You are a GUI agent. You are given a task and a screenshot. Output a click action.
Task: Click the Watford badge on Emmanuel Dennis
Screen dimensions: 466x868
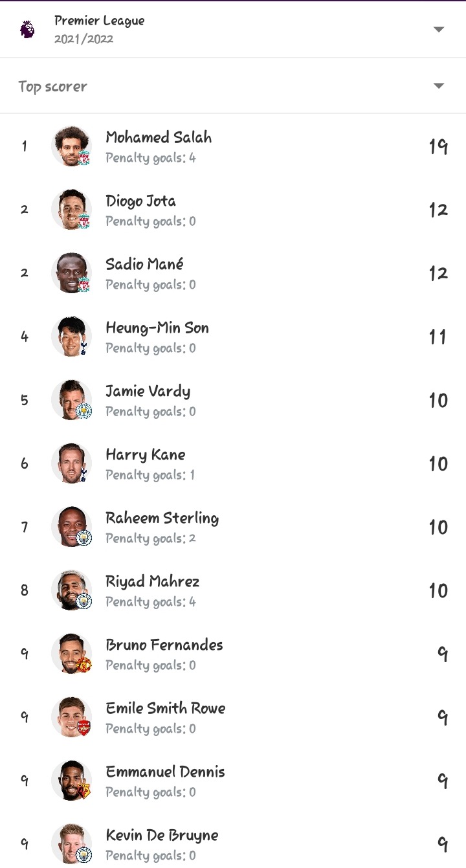coord(84,791)
